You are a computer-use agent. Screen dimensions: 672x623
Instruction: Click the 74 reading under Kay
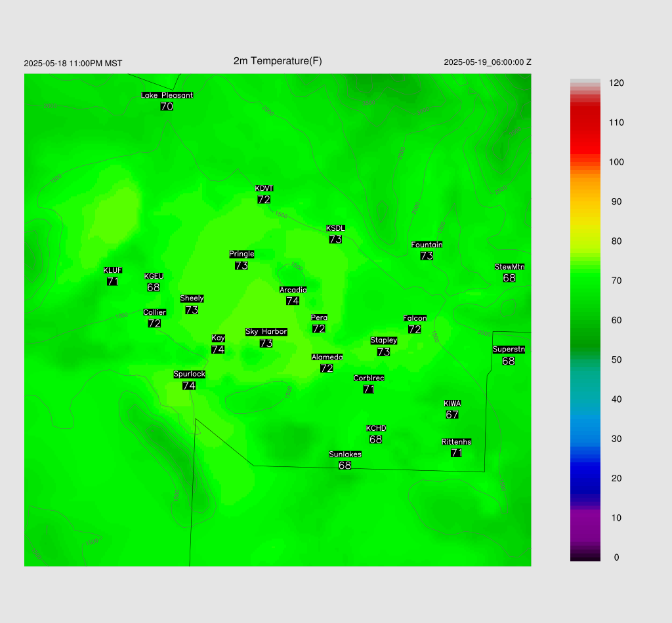pyautogui.click(x=218, y=350)
